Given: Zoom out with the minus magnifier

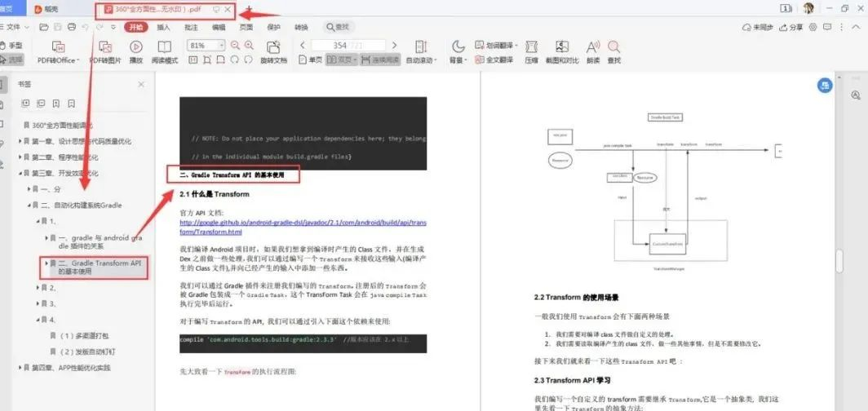Looking at the screenshot, I should (235, 46).
